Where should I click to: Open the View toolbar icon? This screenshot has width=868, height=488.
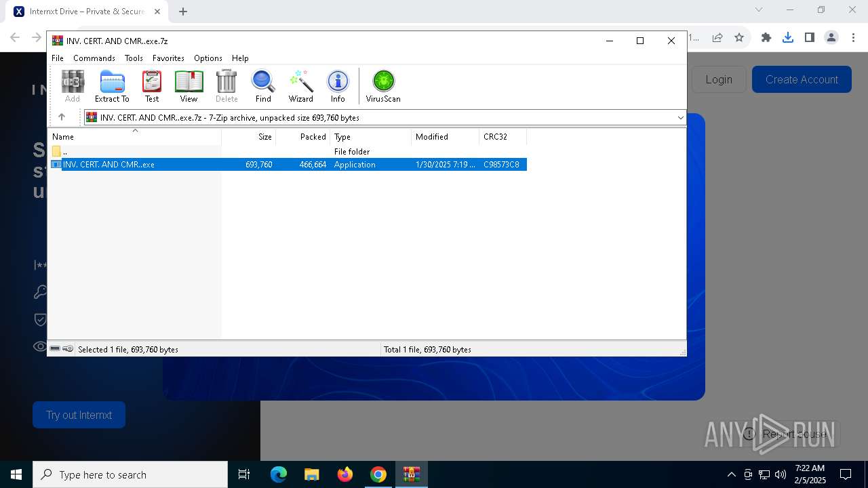coord(189,86)
